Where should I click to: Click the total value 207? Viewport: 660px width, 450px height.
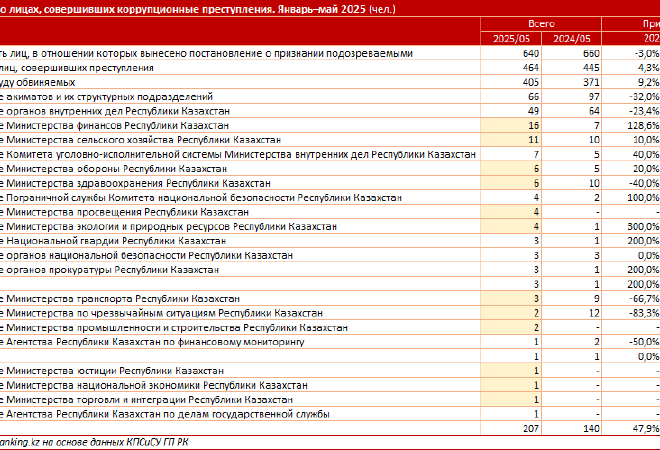click(x=531, y=429)
